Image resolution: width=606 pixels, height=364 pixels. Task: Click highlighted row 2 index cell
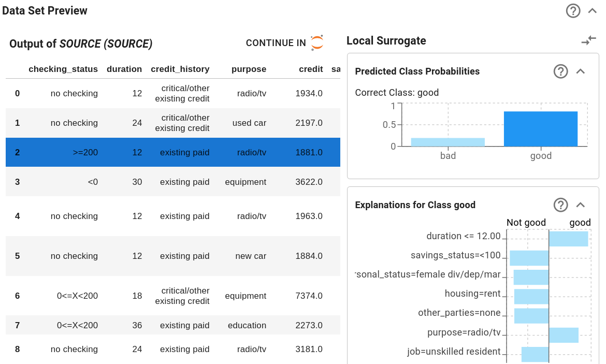click(x=18, y=152)
